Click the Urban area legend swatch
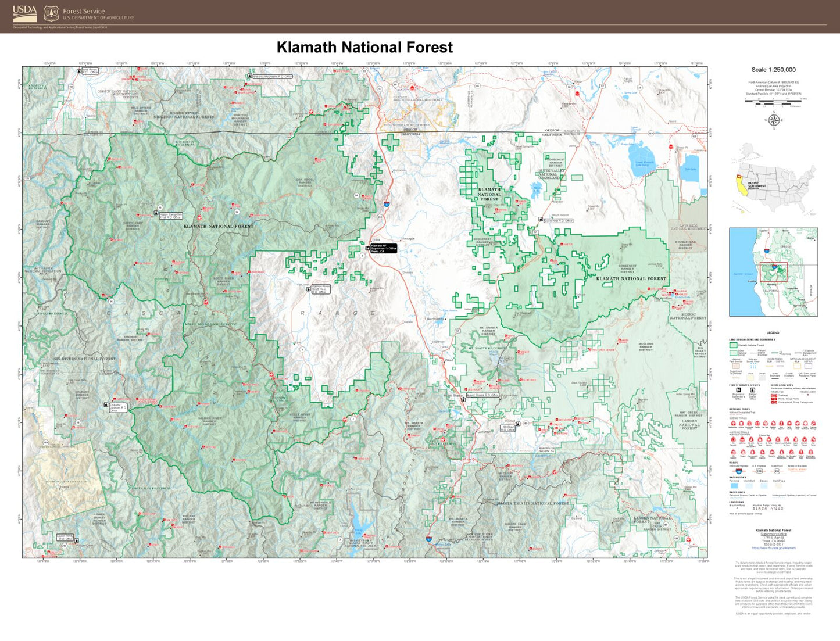 pos(762,378)
